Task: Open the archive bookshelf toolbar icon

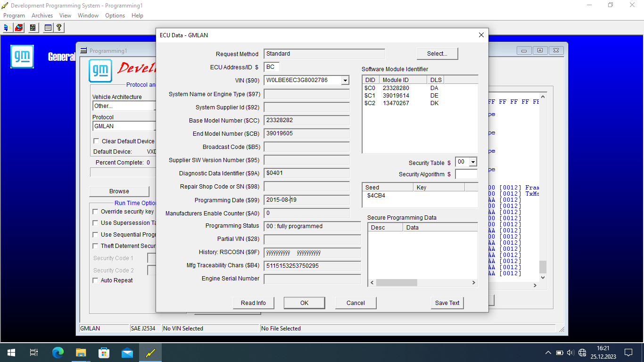Action: (33, 28)
